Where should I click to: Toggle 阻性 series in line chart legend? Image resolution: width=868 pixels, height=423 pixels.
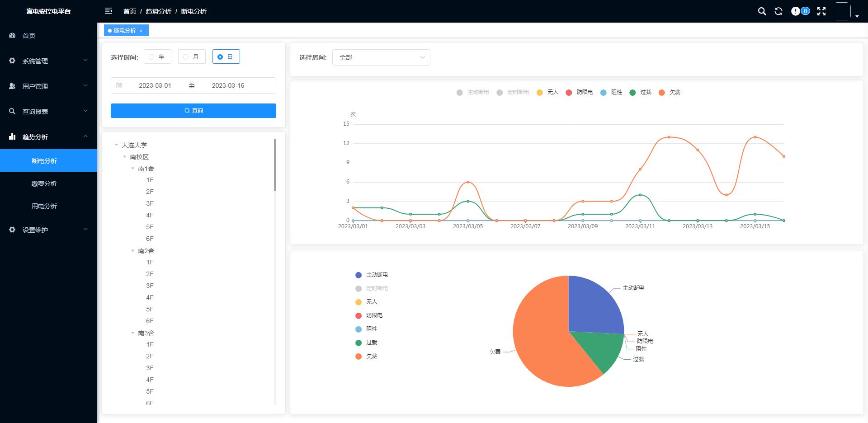[x=611, y=92]
